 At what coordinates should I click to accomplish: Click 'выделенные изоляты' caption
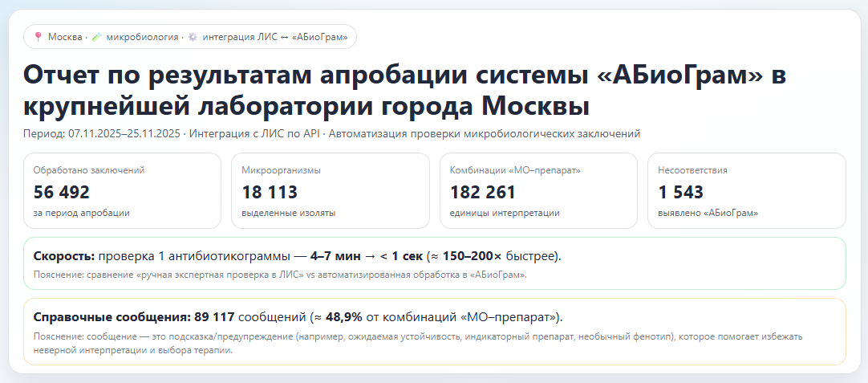pyautogui.click(x=289, y=213)
